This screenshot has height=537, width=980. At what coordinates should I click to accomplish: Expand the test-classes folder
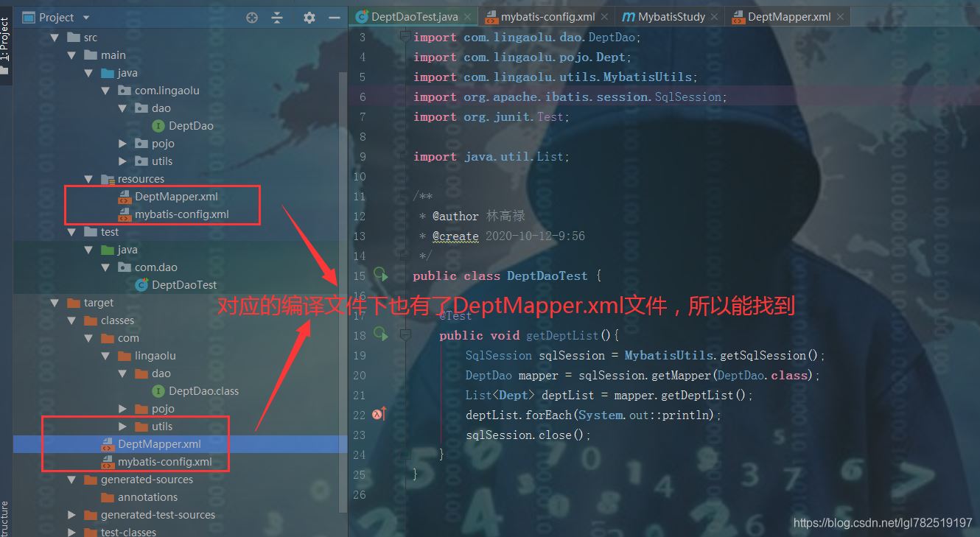point(71,532)
